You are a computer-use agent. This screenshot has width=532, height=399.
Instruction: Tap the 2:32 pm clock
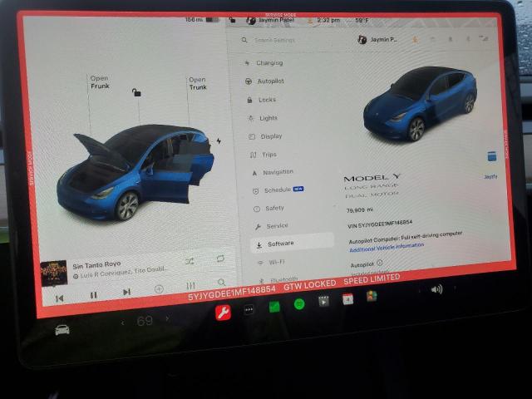[x=328, y=20]
